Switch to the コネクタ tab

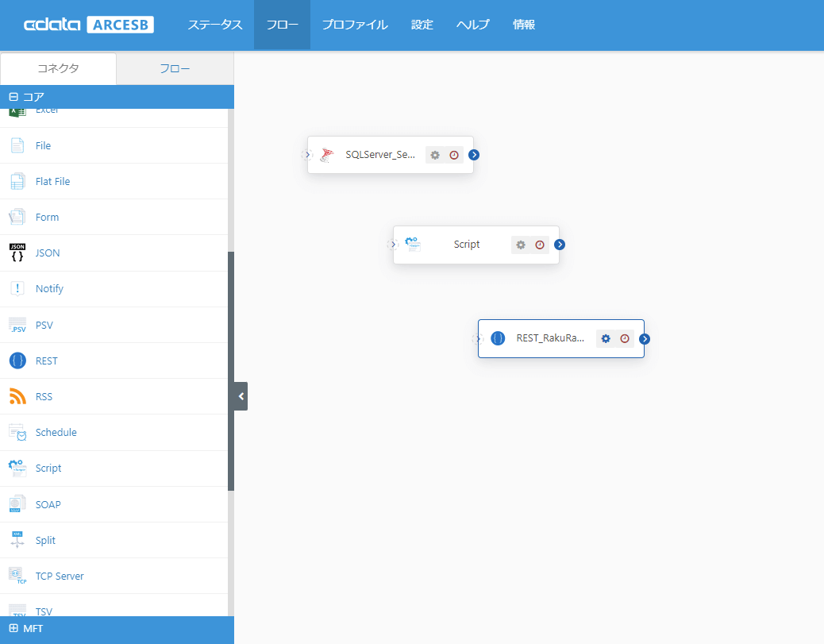click(x=58, y=68)
